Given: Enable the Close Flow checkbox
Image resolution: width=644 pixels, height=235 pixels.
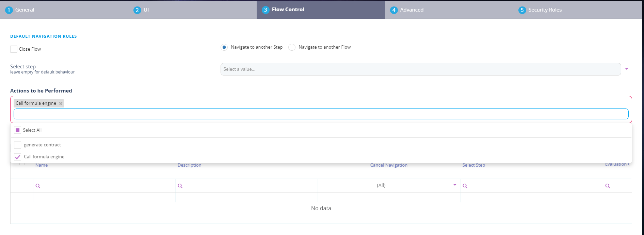Looking at the screenshot, I should tap(14, 49).
